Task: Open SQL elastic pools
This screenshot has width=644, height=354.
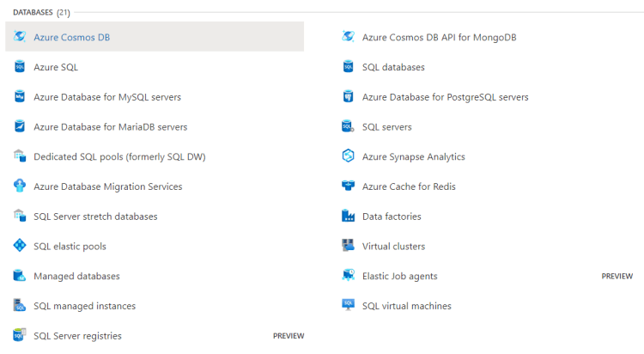Action: coord(70,247)
